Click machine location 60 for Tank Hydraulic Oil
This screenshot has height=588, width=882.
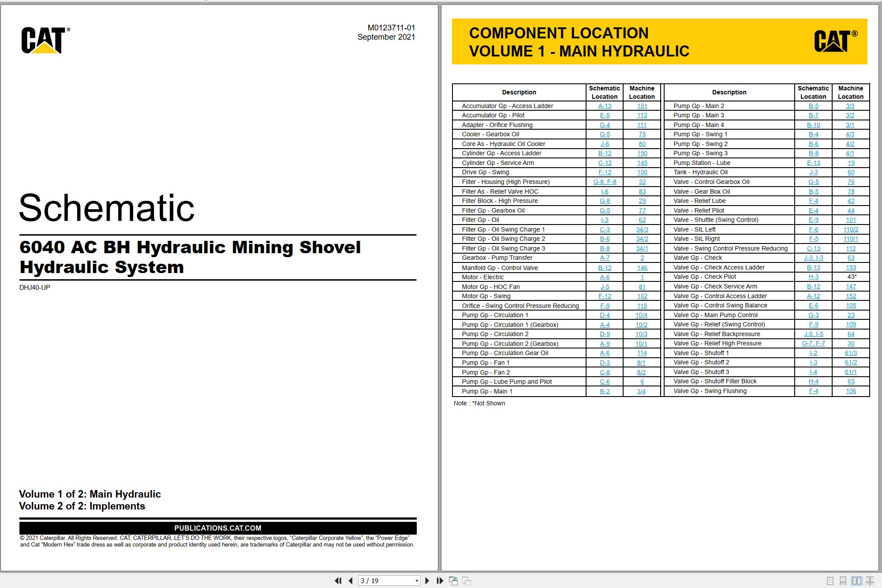click(x=851, y=172)
